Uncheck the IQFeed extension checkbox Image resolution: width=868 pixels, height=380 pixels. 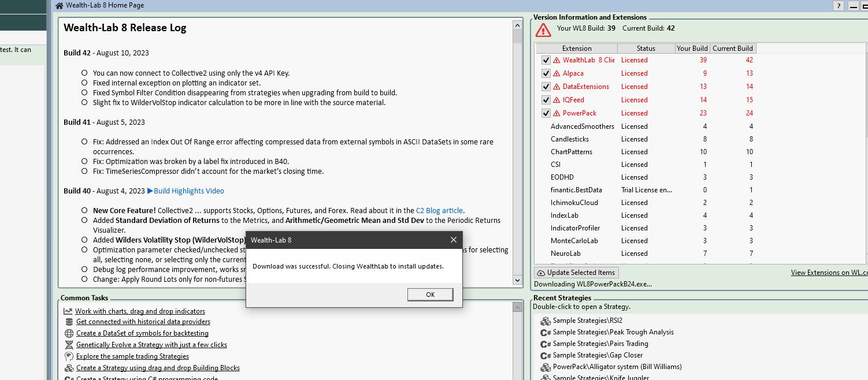coord(546,100)
